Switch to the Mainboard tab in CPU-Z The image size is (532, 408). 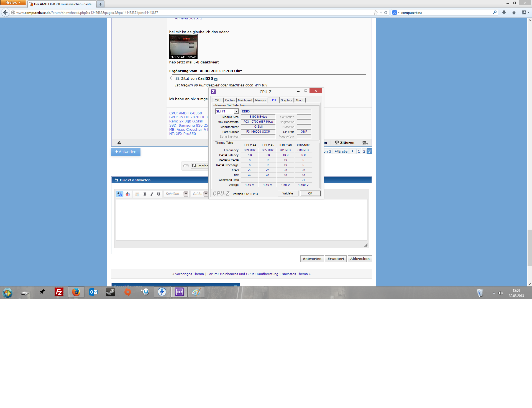pyautogui.click(x=245, y=100)
